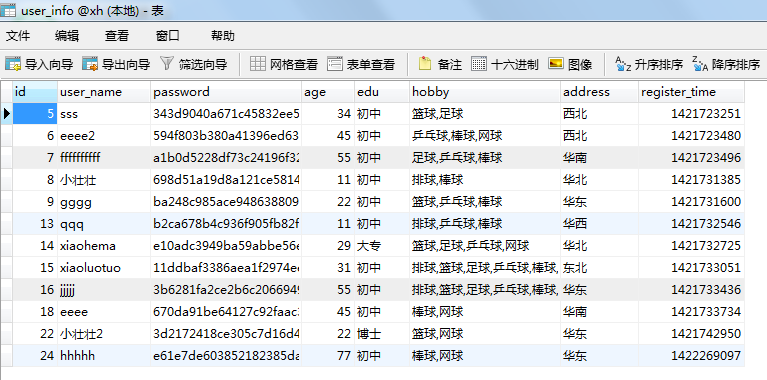This screenshot has height=380, width=767.
Task: Click the row selector beside eeee2
Action: point(6,136)
